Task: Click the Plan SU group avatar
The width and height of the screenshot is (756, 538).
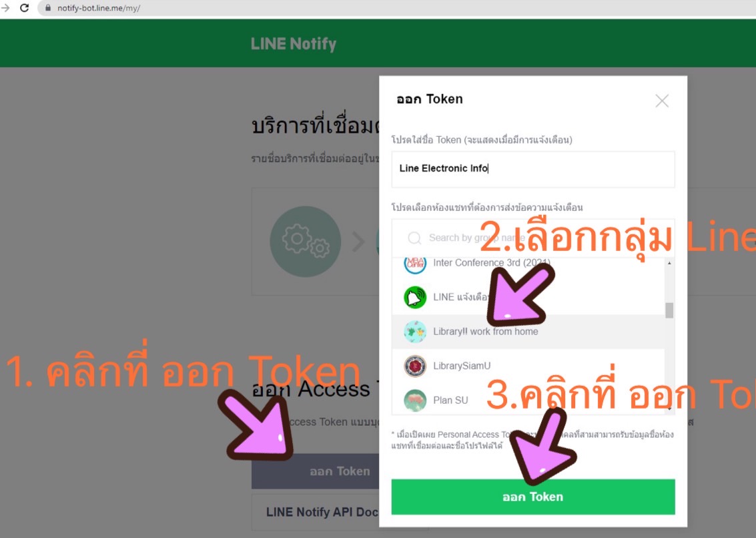Action: 414,400
